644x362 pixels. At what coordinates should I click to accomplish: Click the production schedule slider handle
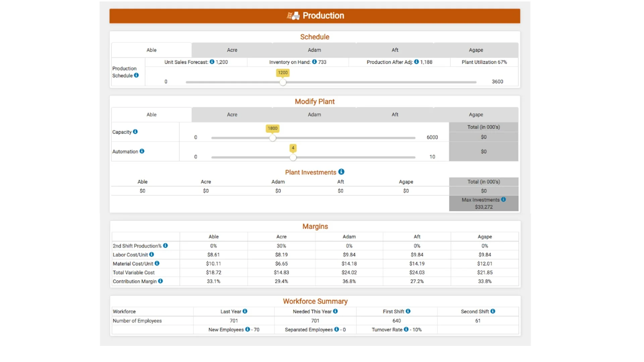283,82
